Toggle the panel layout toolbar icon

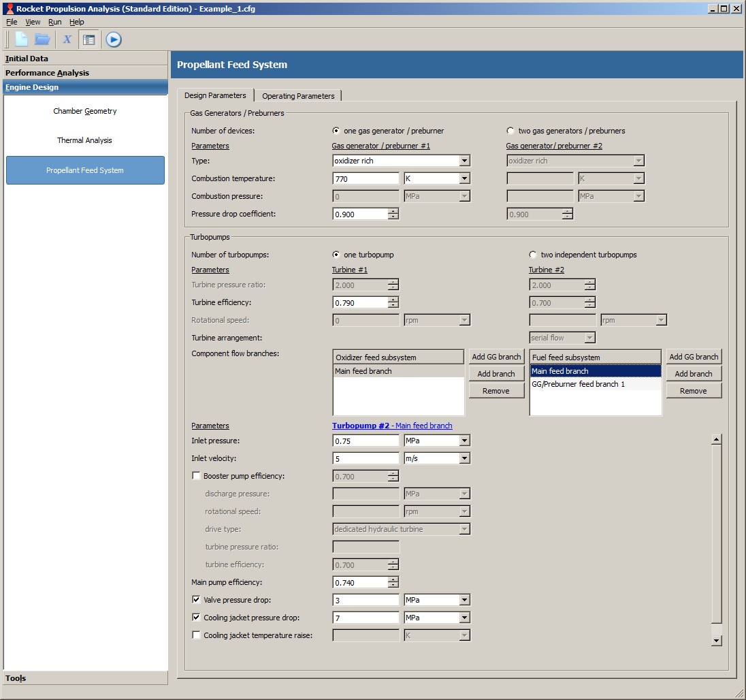(88, 39)
